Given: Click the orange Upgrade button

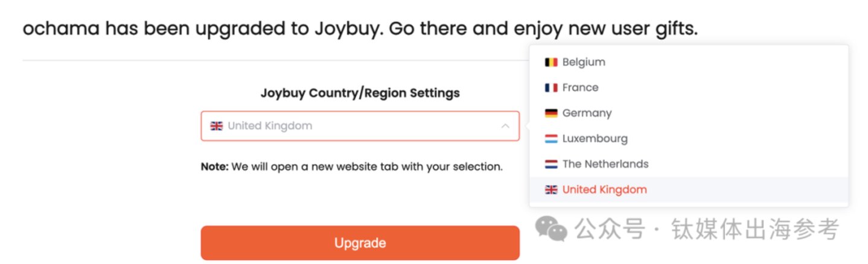Looking at the screenshot, I should (x=360, y=243).
